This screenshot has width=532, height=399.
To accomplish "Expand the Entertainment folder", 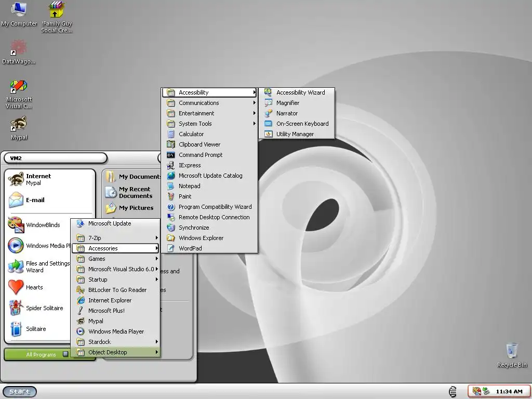I will tap(209, 113).
